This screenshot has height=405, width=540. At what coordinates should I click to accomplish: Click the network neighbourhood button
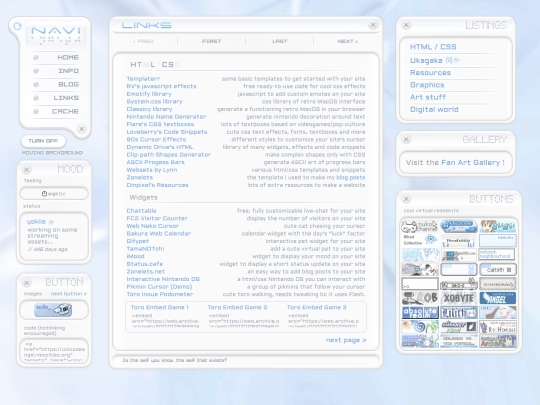click(x=497, y=255)
